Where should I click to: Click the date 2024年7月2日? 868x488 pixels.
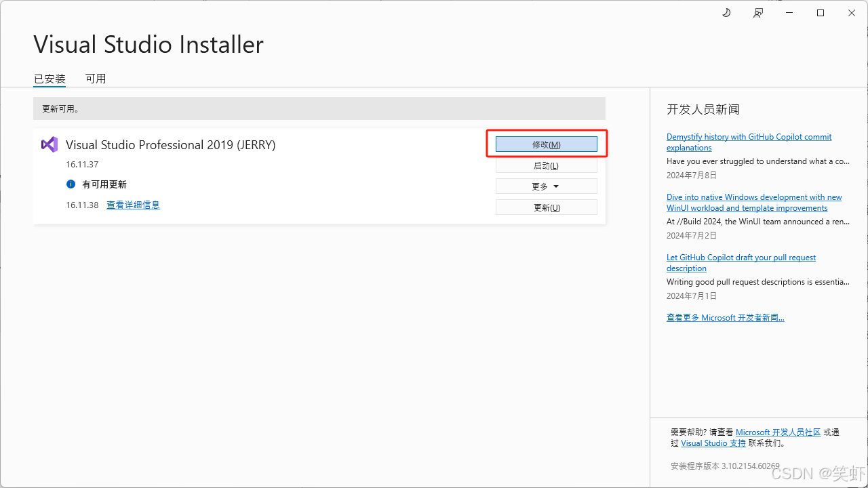coord(692,235)
